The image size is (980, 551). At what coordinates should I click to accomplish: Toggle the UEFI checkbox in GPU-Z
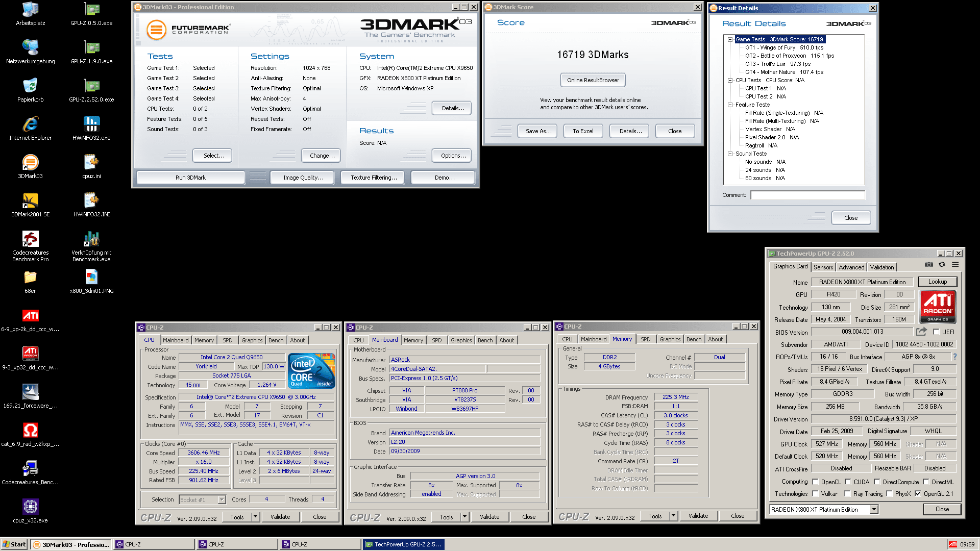(936, 332)
